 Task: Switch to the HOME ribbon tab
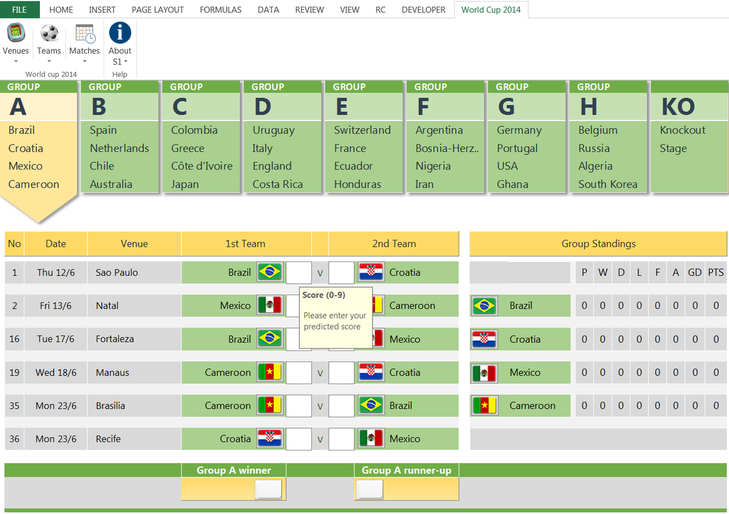pyautogui.click(x=61, y=10)
